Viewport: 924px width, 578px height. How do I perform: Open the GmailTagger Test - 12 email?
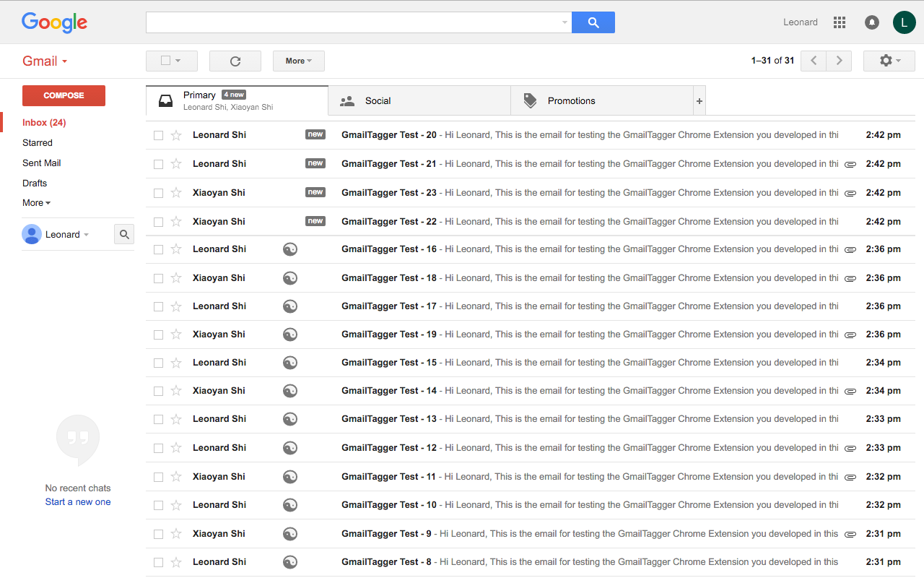(x=530, y=448)
